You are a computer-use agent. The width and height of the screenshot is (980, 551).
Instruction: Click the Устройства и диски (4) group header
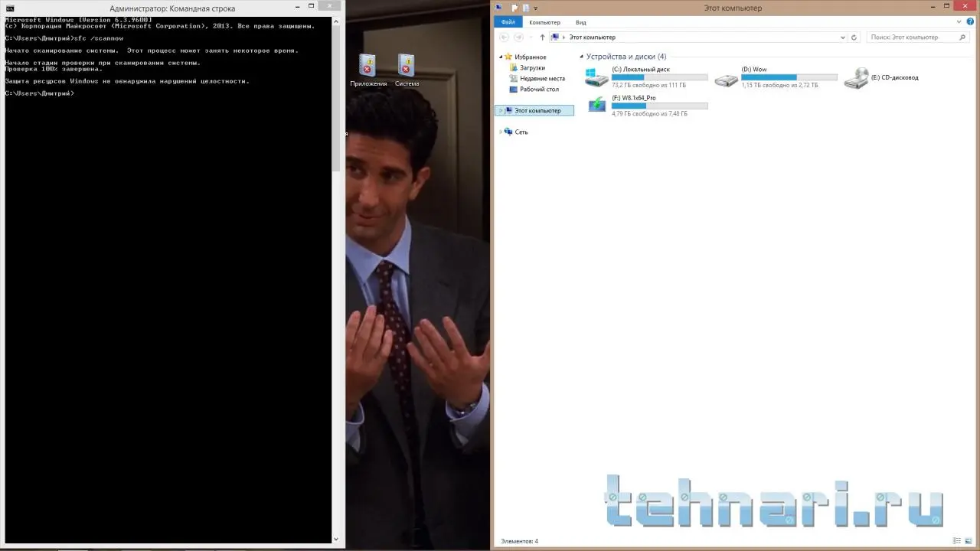(x=626, y=57)
